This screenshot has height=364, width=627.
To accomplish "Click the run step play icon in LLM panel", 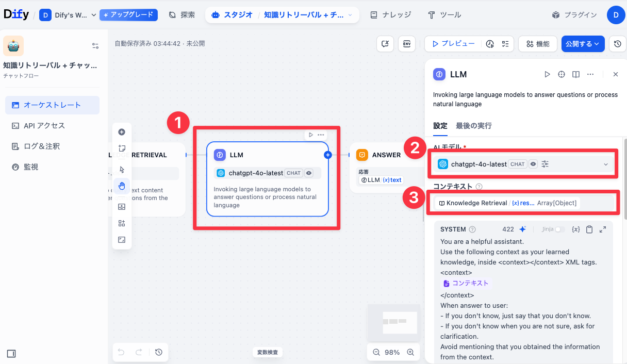I will coord(547,74).
